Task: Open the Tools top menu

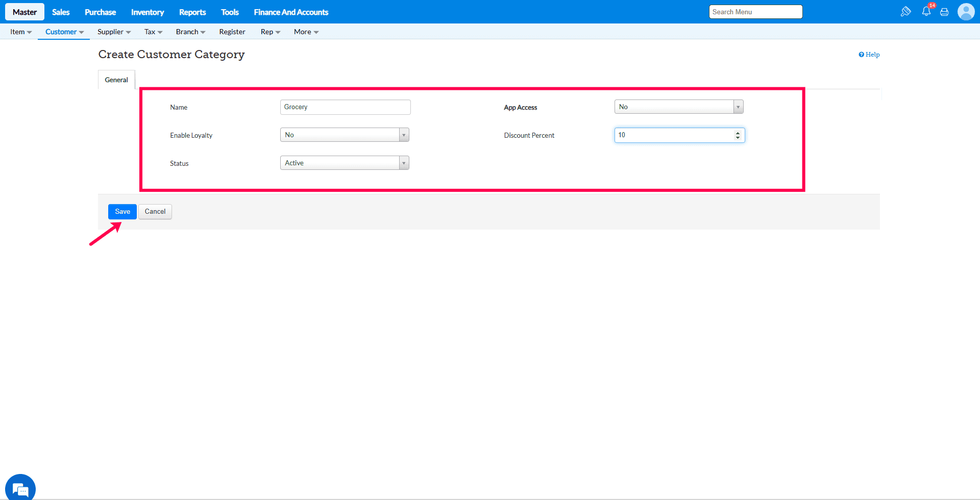Action: [x=230, y=12]
